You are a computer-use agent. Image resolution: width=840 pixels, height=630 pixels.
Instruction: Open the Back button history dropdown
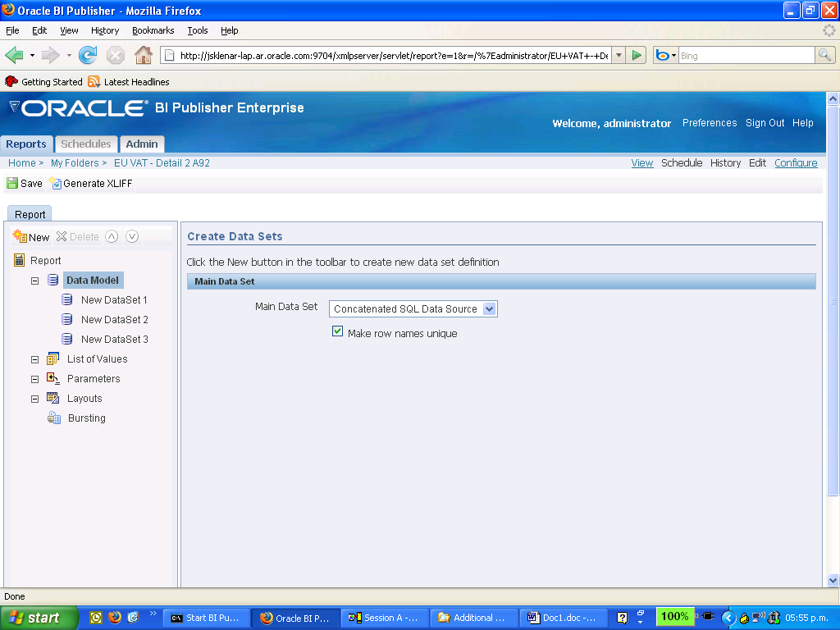[32, 55]
